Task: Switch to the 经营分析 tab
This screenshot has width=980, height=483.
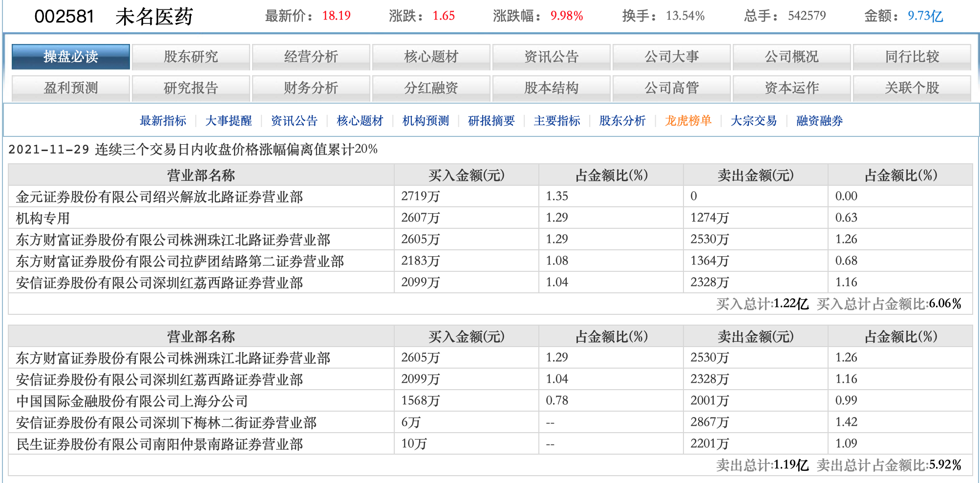Action: tap(311, 57)
